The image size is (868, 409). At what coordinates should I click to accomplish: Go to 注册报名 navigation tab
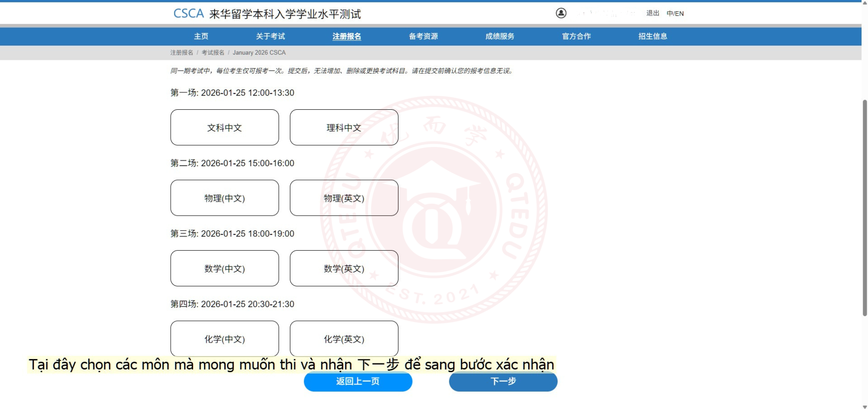click(x=346, y=36)
